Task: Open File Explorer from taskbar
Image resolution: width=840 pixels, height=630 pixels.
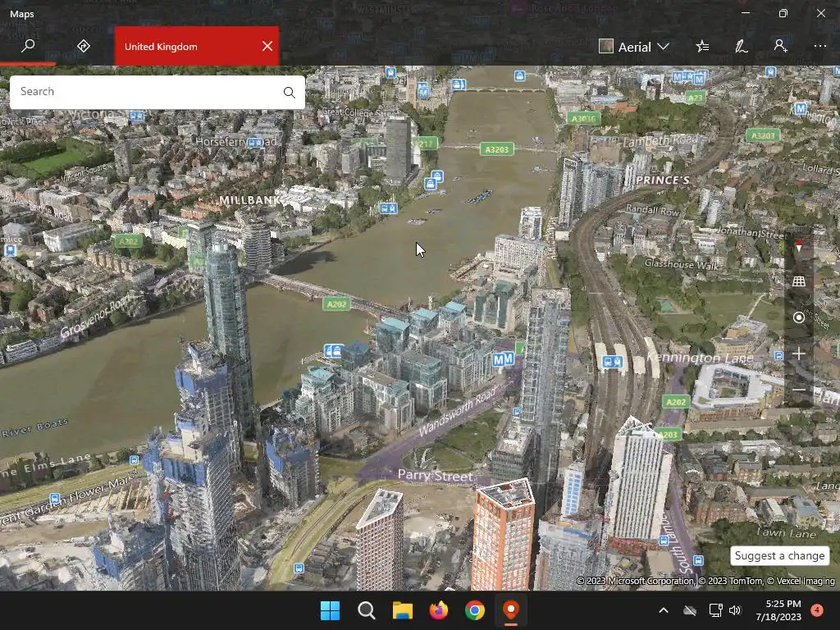Action: click(x=402, y=610)
